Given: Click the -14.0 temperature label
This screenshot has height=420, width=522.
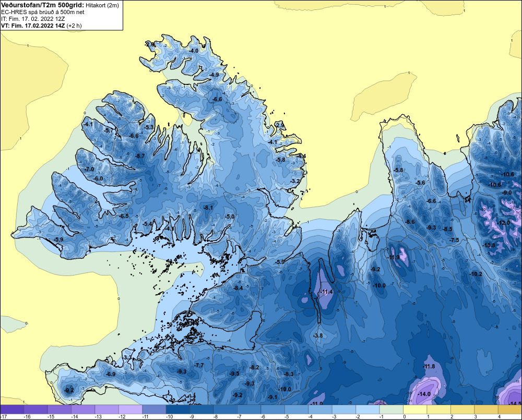Looking at the screenshot, I should [x=424, y=394].
